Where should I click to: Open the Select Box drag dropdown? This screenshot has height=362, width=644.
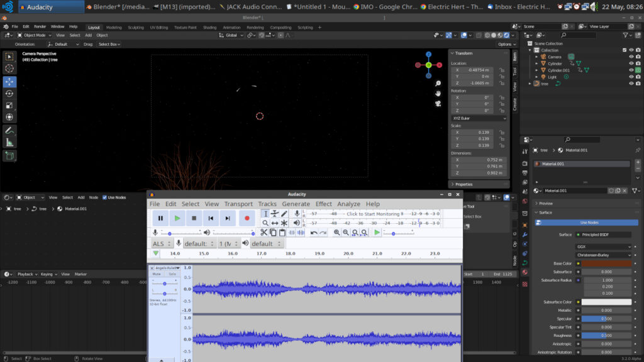click(x=109, y=45)
